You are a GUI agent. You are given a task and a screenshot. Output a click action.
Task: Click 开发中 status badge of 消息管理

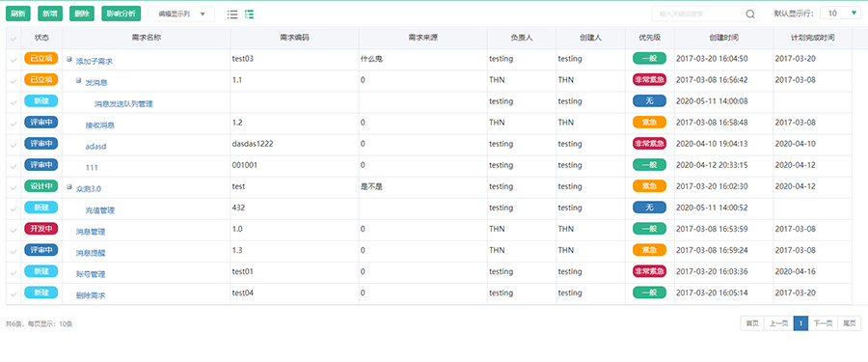41,229
